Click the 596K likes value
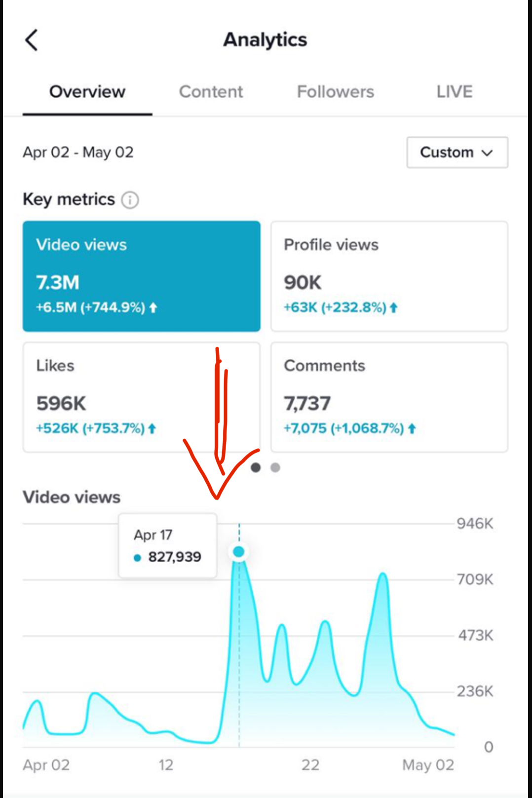Screen dimensions: 532x798 click(61, 404)
